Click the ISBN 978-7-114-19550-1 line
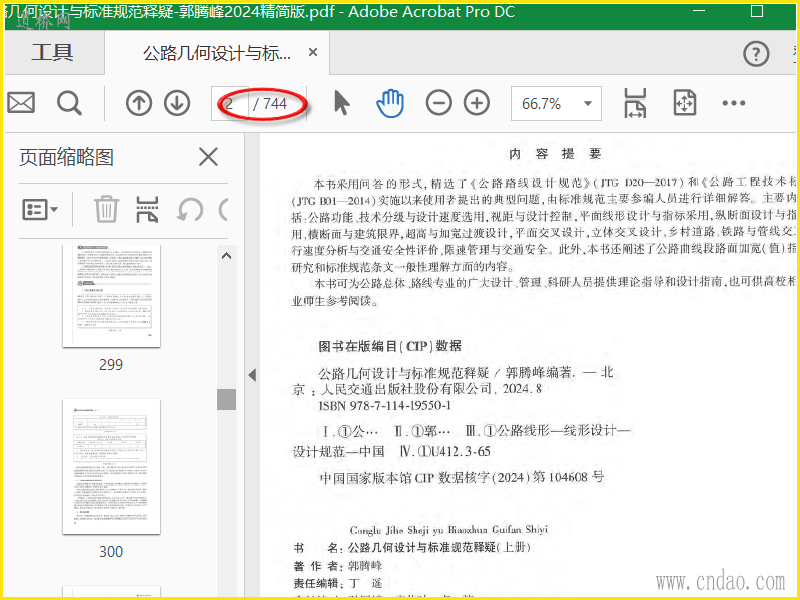800x600 pixels. click(x=385, y=406)
